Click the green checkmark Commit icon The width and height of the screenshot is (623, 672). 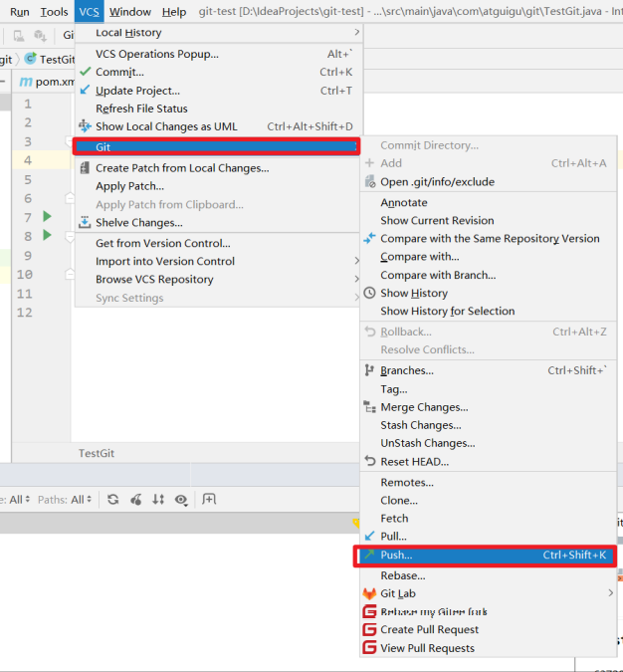(85, 72)
